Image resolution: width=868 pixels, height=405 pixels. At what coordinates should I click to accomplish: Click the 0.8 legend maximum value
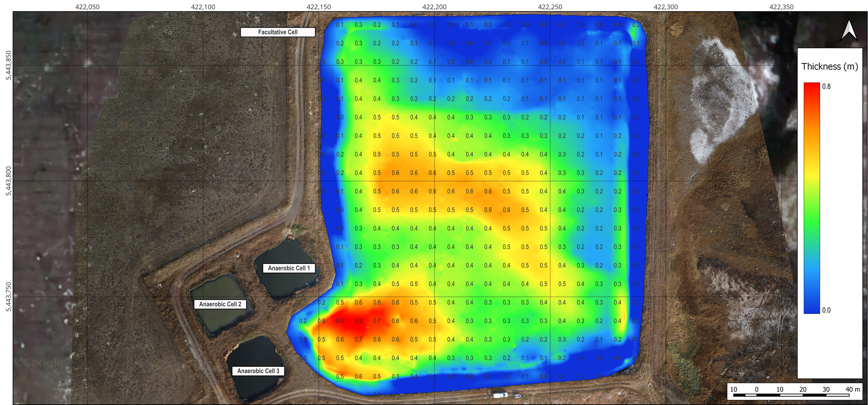click(826, 86)
